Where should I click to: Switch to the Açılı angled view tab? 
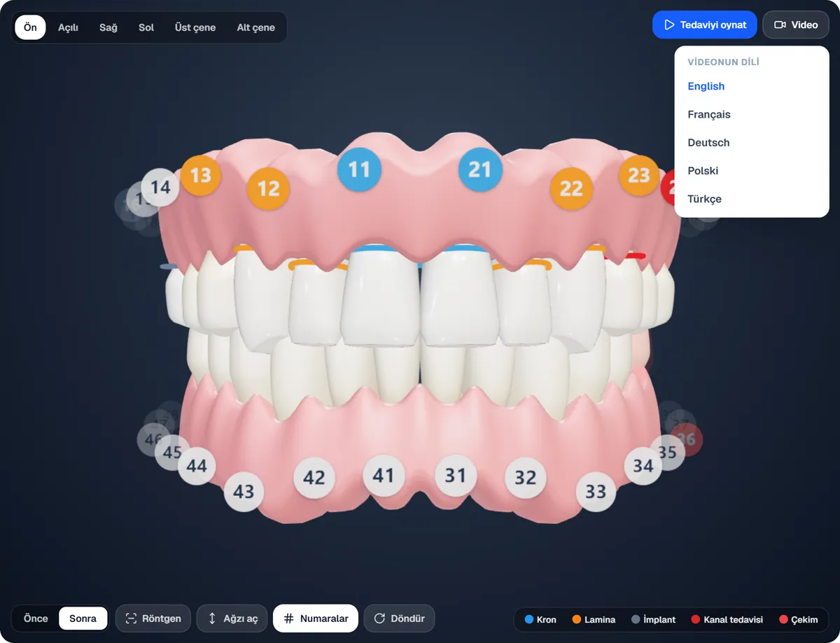click(68, 27)
